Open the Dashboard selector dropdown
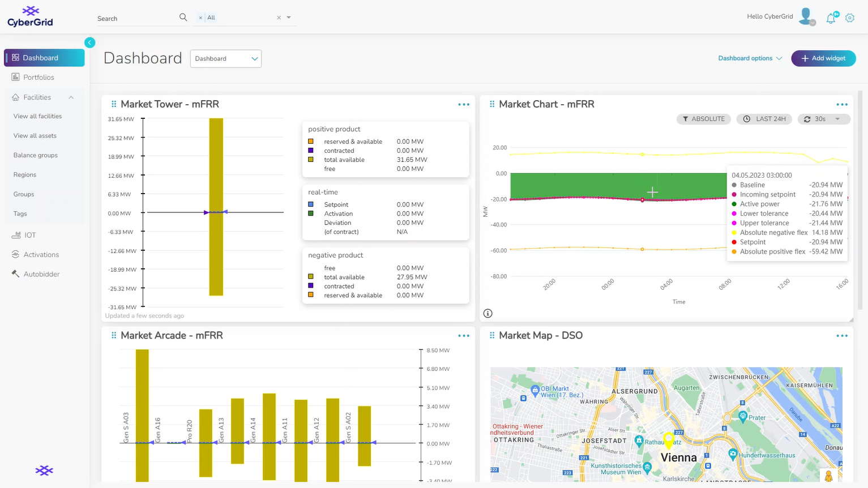 pos(226,59)
